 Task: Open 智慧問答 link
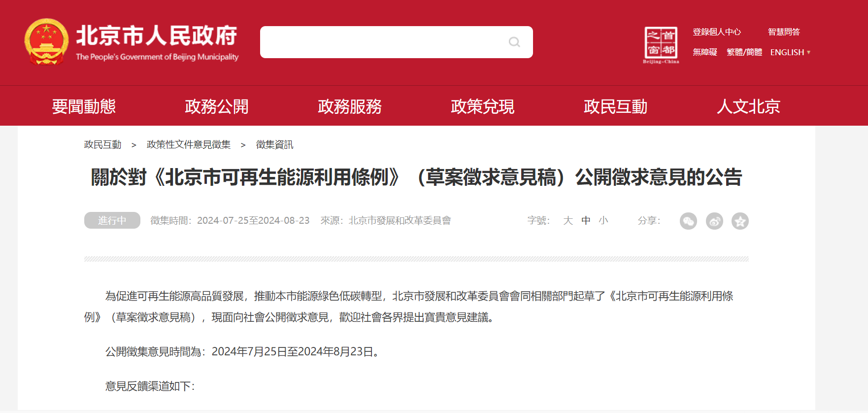coord(784,32)
